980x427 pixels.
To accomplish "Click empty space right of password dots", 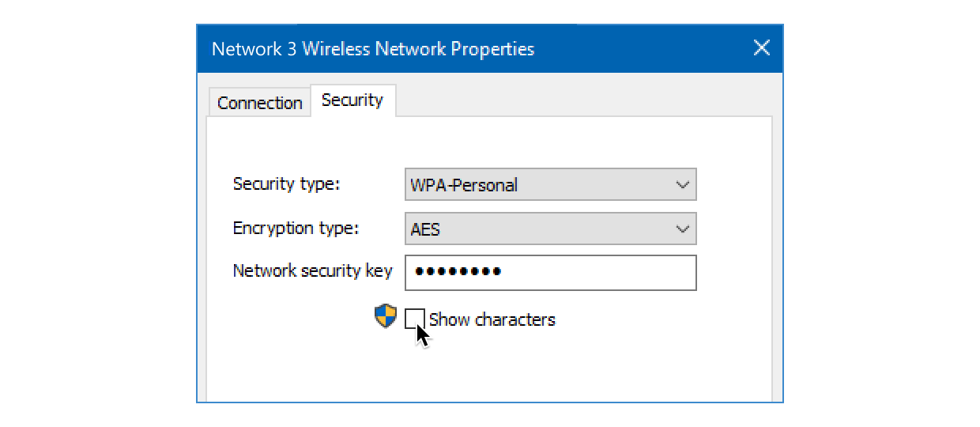I will coord(609,272).
